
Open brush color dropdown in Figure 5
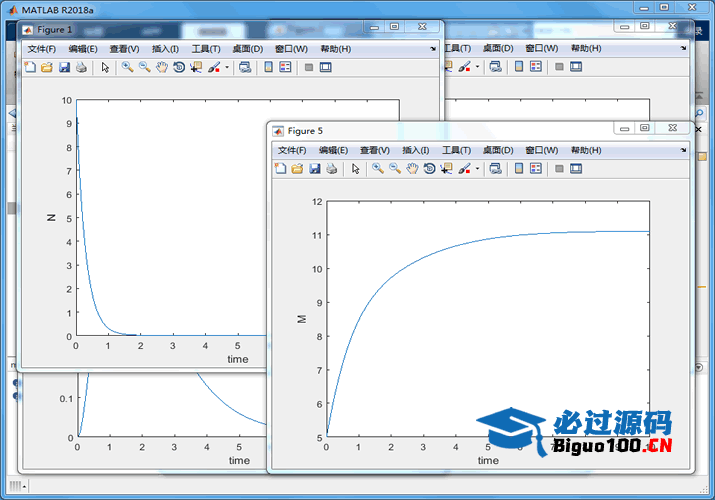point(477,169)
